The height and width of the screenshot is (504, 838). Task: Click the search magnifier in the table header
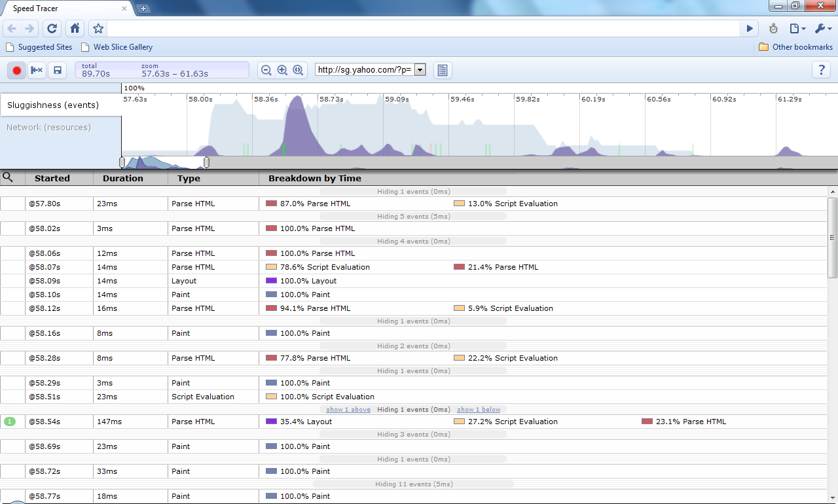tap(9, 177)
